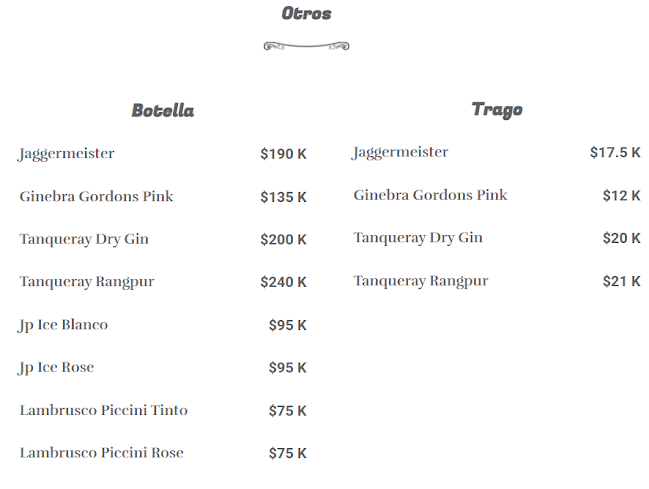Select Ginebra Gordons Pink bottle item
This screenshot has height=489, width=649.
click(96, 197)
